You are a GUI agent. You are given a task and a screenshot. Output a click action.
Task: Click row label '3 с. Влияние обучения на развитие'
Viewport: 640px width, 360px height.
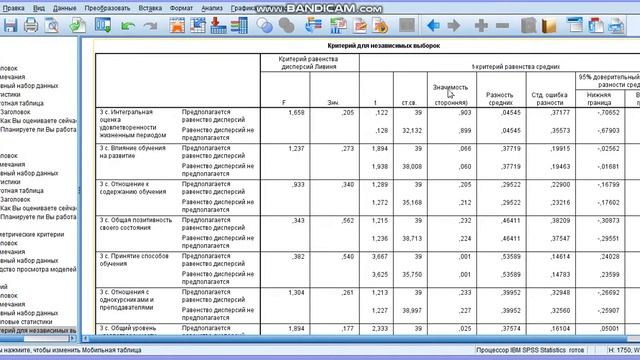coord(133,152)
